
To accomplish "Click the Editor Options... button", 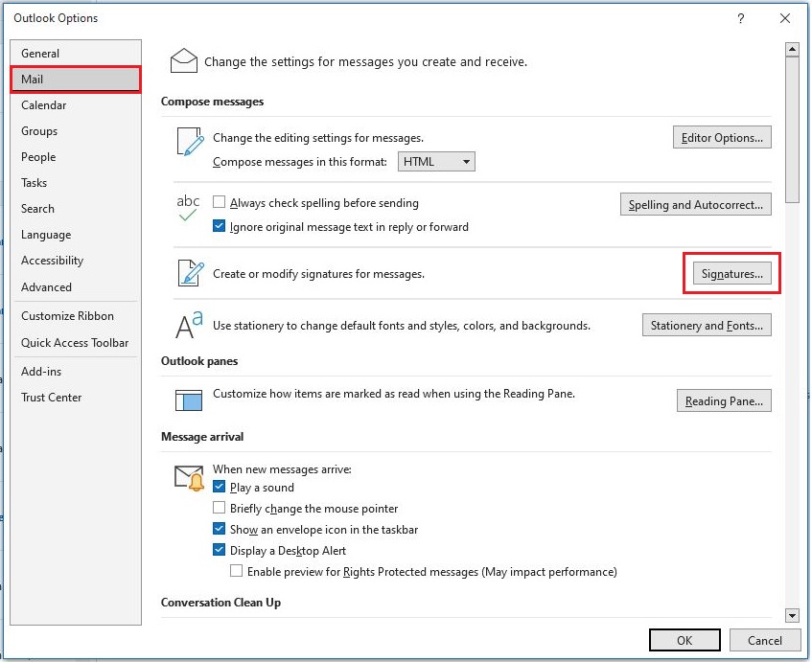I will [722, 138].
